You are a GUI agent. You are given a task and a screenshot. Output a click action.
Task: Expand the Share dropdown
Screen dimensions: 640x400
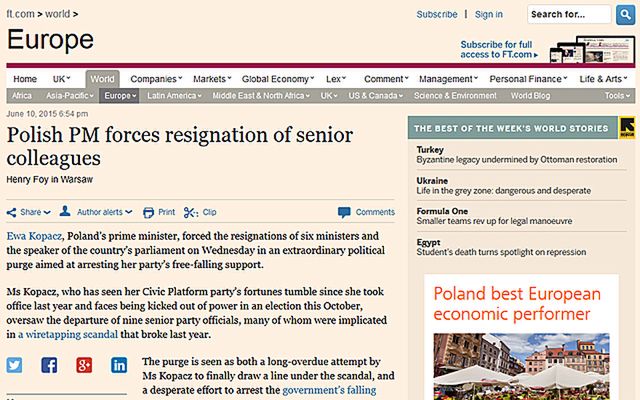30,212
